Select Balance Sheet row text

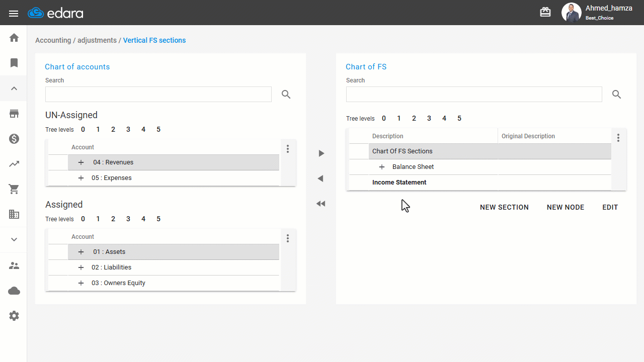click(413, 167)
